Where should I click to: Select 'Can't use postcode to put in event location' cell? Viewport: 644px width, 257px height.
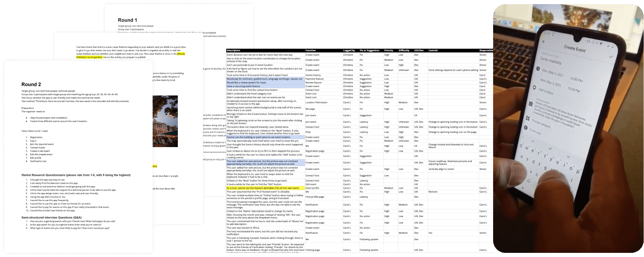(x=265, y=65)
